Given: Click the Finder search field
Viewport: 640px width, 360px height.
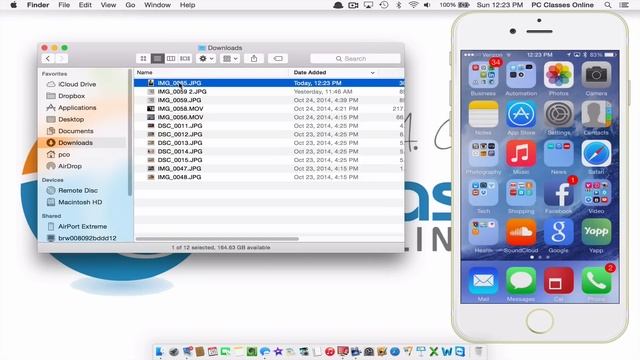Looking at the screenshot, I should 355,59.
